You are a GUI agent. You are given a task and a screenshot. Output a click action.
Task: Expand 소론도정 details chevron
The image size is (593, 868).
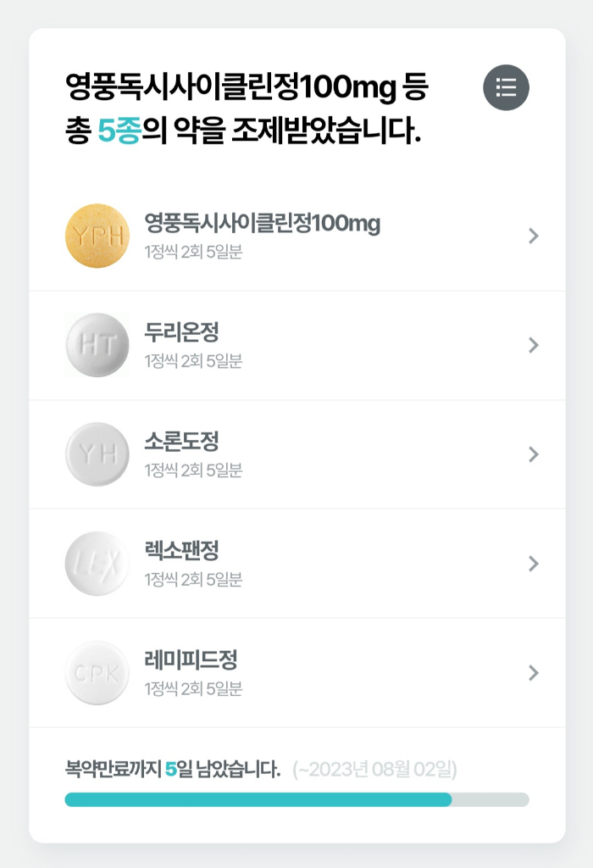coord(533,454)
